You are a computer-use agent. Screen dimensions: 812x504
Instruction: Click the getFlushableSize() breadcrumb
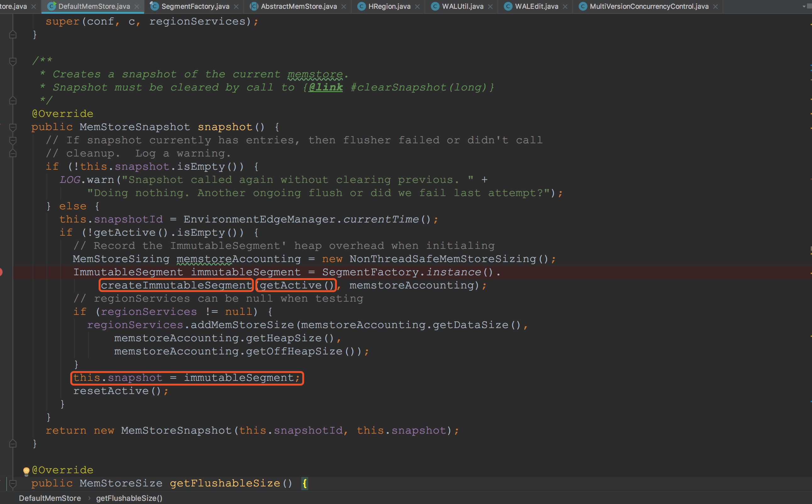coord(129,498)
